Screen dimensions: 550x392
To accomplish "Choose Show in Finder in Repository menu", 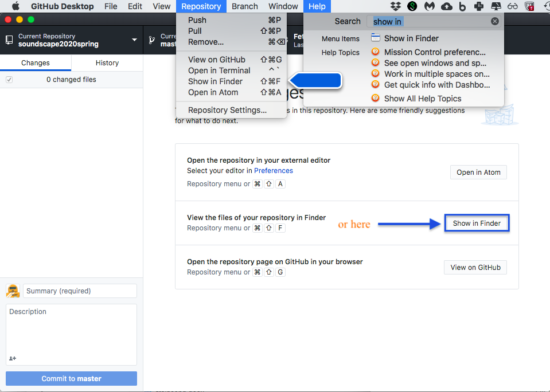I will coord(231,81).
